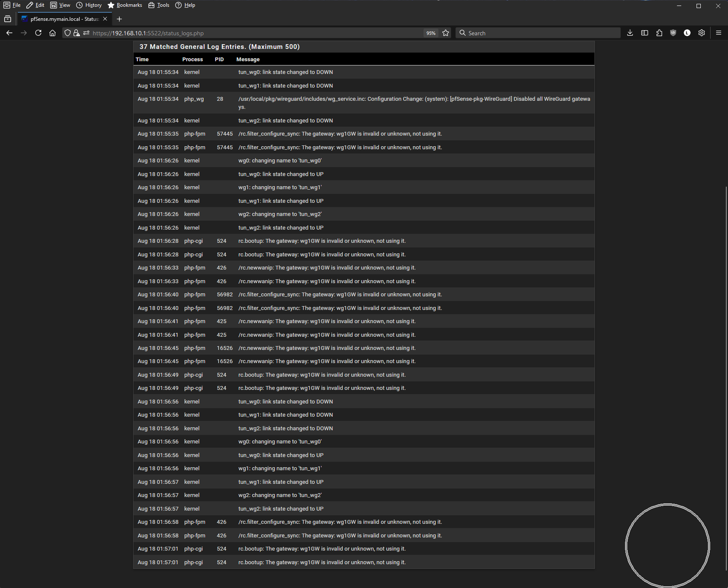Click the page vertical scrollbar
The width and height of the screenshot is (728, 588).
[x=726, y=378]
